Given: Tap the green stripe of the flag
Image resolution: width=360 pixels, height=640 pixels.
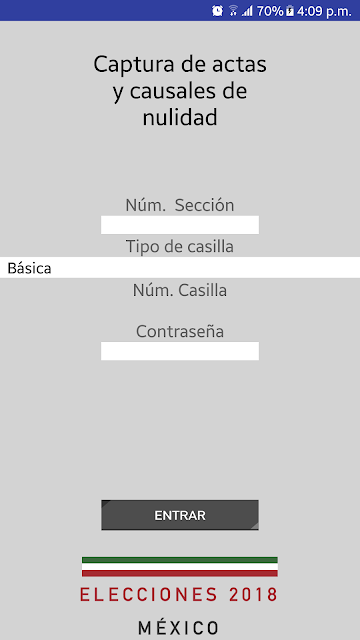Looking at the screenshot, I should [180, 560].
